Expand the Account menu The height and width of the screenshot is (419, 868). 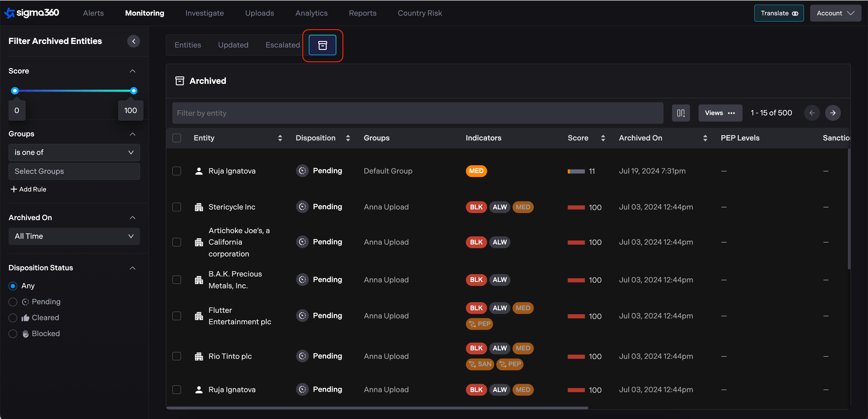coord(835,13)
